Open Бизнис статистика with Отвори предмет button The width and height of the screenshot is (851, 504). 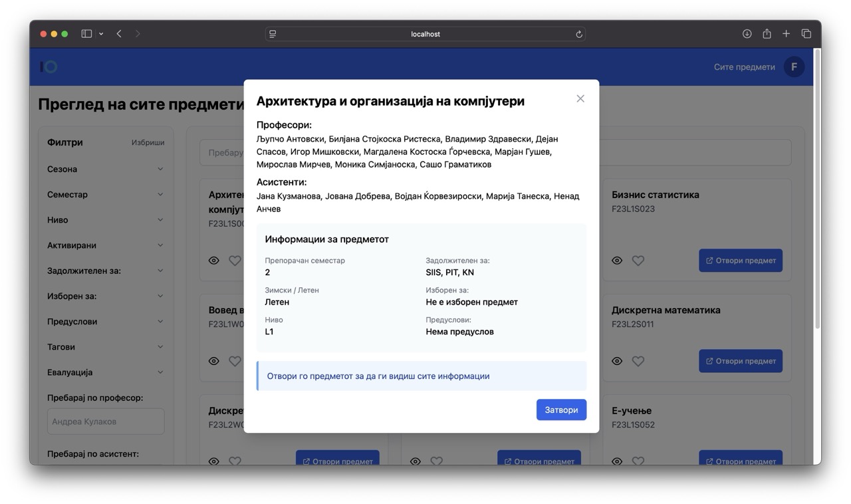[x=740, y=261]
